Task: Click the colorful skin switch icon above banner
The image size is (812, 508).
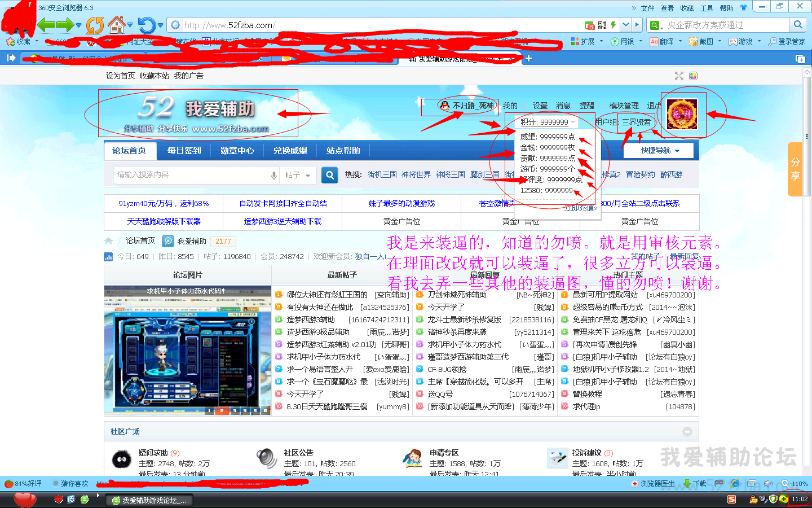Action: (x=694, y=76)
